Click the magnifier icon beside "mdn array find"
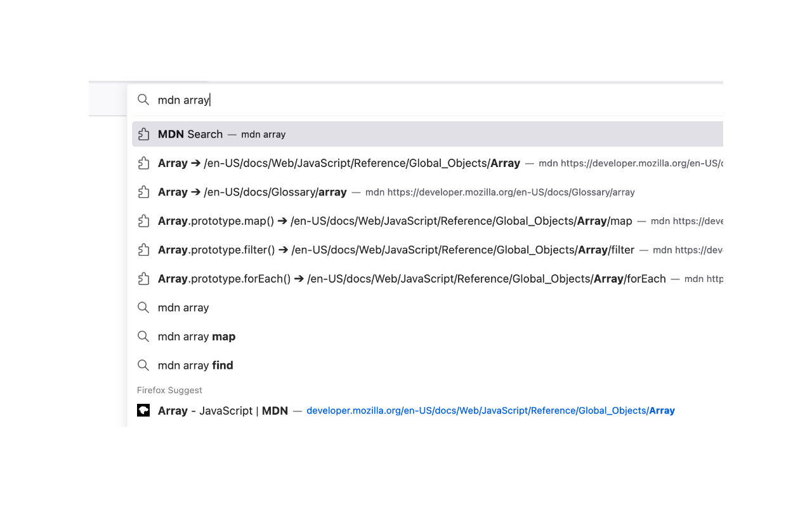 click(143, 365)
